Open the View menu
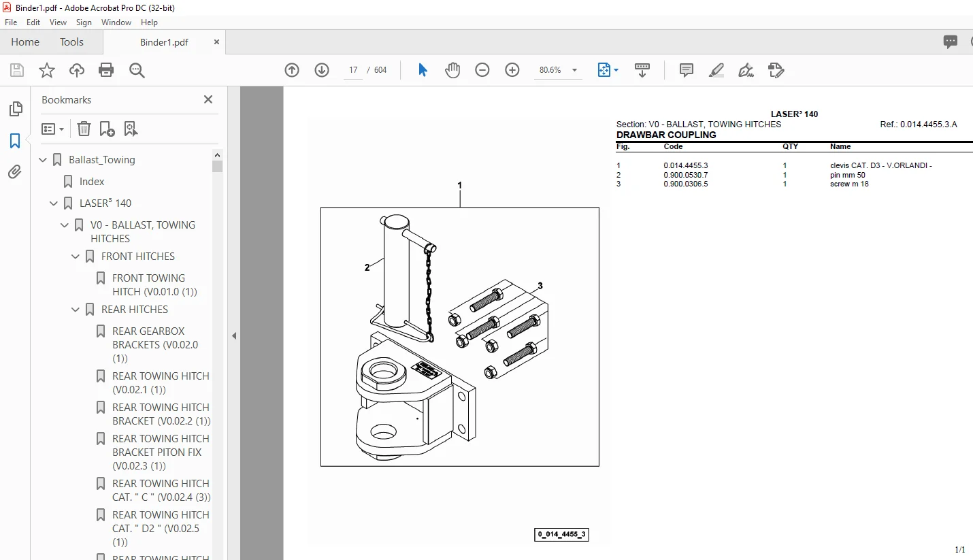 pos(59,22)
